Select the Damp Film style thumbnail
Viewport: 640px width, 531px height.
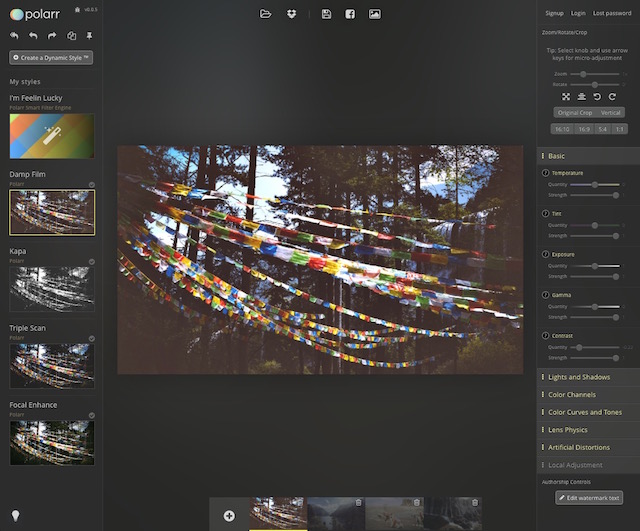(x=52, y=213)
